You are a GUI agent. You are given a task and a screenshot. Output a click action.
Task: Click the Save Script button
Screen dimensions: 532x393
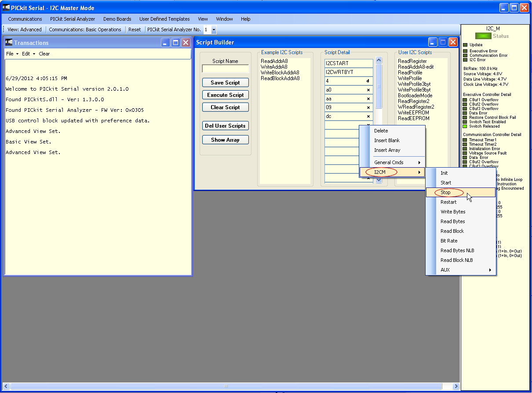pos(226,82)
